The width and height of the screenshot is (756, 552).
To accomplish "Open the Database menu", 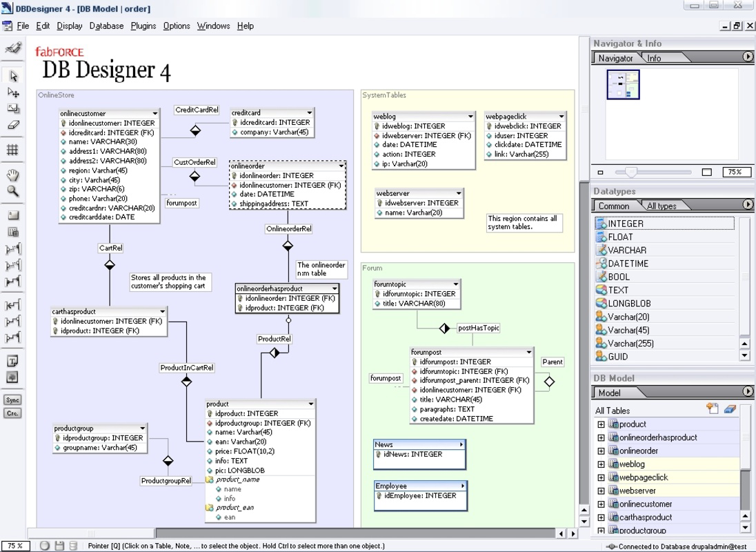I will click(x=106, y=26).
